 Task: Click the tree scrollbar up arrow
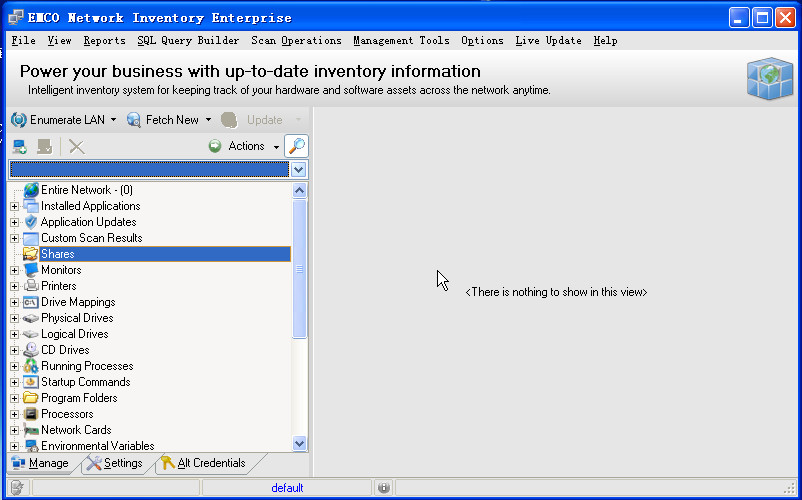299,191
